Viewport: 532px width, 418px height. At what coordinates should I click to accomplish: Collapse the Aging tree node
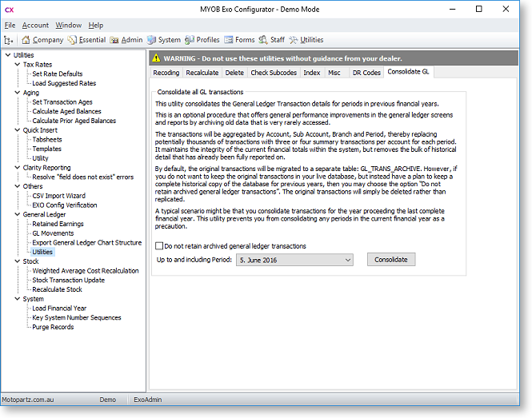pyautogui.click(x=18, y=92)
